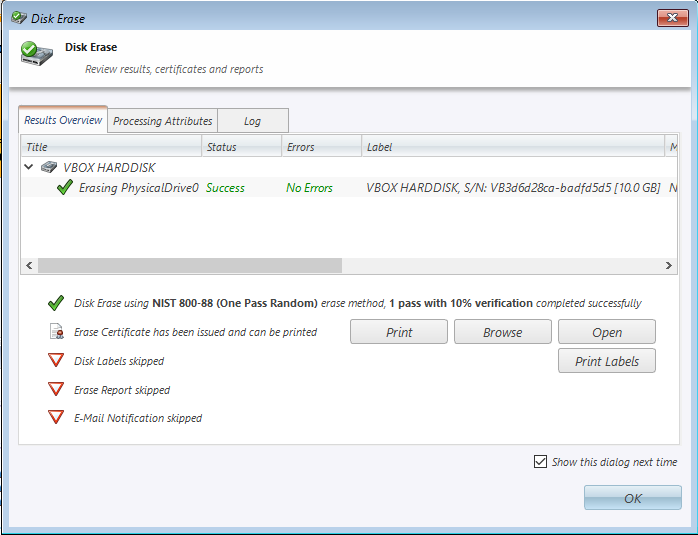Open the erase certificate

(x=607, y=332)
